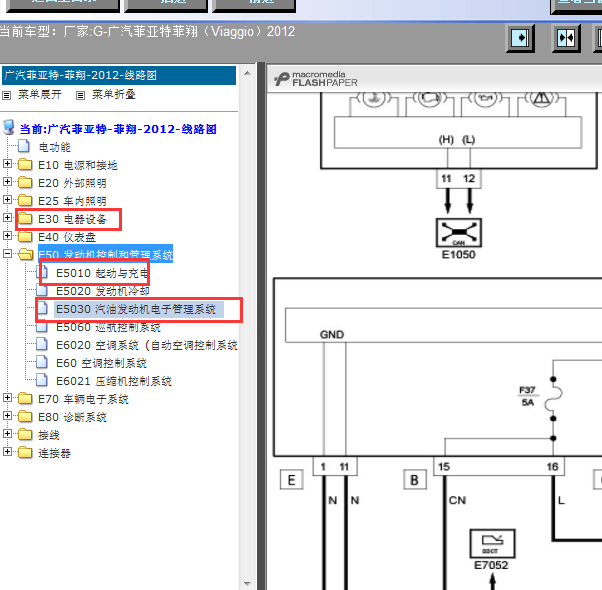
Task: Click the document icon beside 电功能
Action: click(24, 146)
